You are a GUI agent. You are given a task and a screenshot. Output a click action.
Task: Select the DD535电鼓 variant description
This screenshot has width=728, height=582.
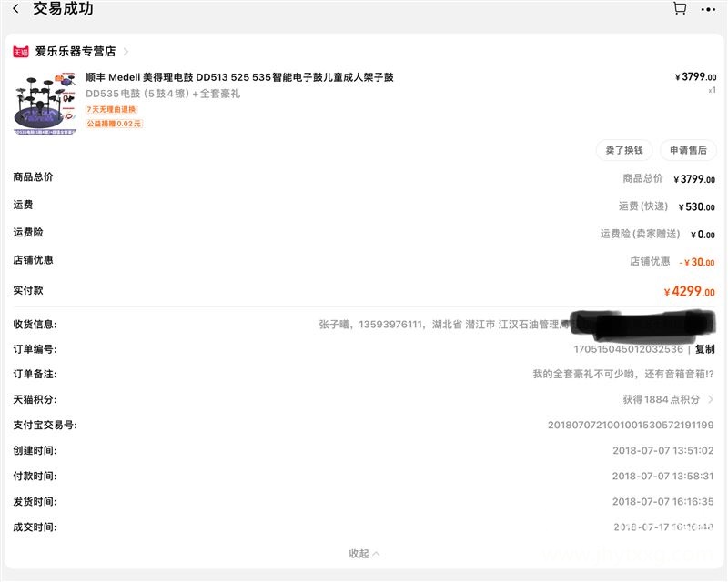[163, 94]
